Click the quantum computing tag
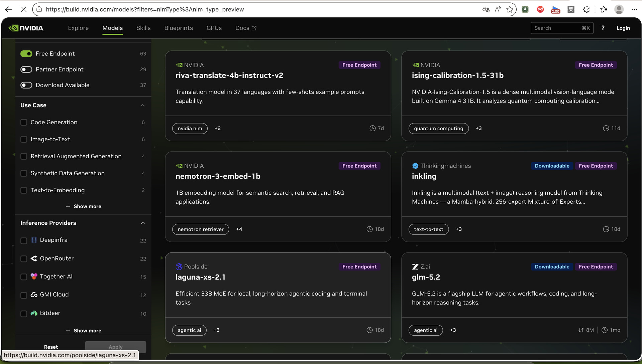This screenshot has width=642, height=364. click(439, 129)
